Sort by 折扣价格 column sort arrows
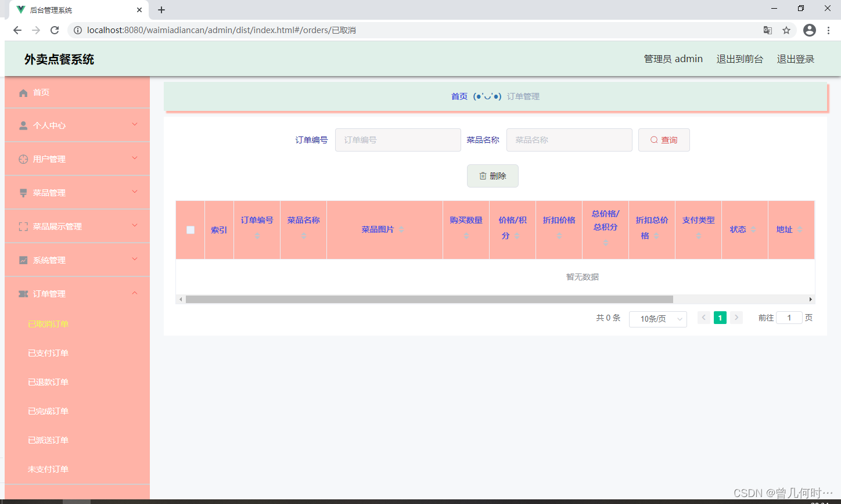This screenshot has height=504, width=841. pyautogui.click(x=559, y=235)
